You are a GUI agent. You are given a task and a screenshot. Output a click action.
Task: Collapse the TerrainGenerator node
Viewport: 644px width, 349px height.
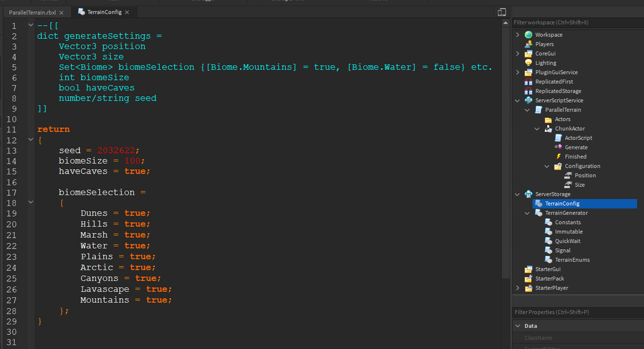527,213
